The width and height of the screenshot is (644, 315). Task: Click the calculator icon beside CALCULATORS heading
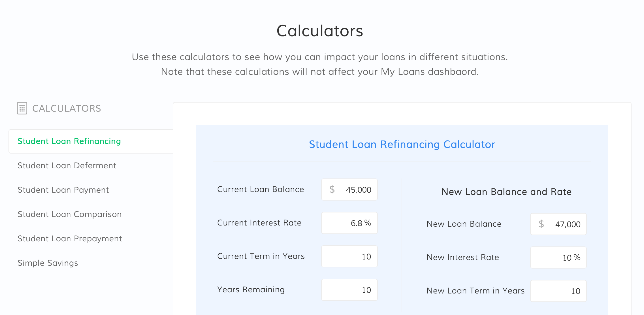(22, 108)
